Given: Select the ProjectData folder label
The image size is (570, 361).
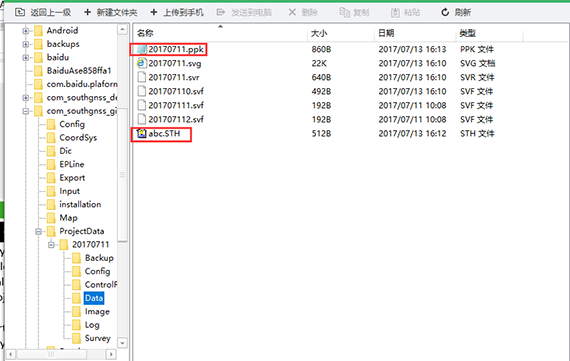Looking at the screenshot, I should click(x=81, y=231).
